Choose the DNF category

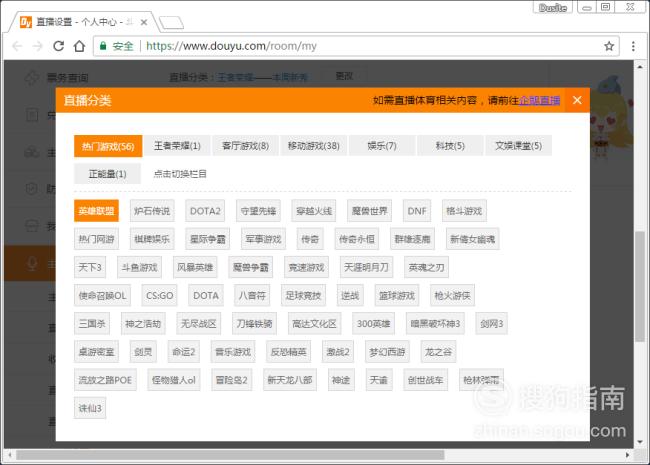(417, 211)
